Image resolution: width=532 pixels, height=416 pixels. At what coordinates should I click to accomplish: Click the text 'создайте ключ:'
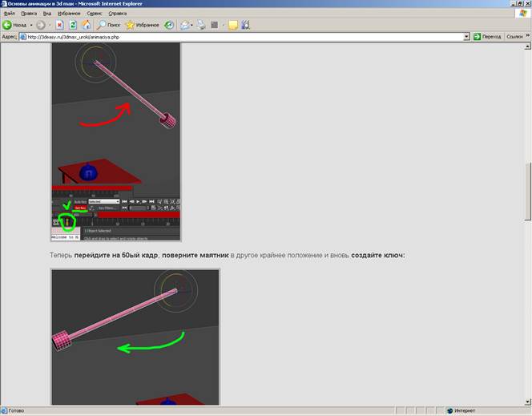point(378,255)
